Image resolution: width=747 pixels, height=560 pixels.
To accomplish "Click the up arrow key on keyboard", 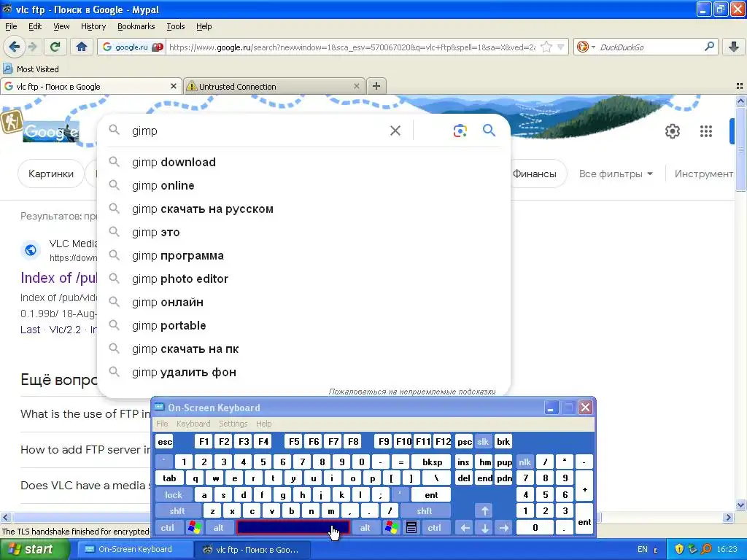I will pos(484,511).
